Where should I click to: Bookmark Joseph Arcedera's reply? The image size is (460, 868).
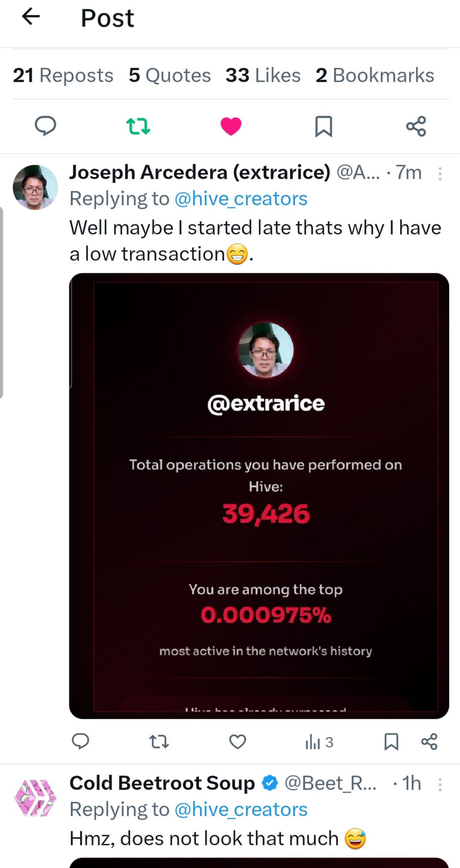tap(391, 742)
